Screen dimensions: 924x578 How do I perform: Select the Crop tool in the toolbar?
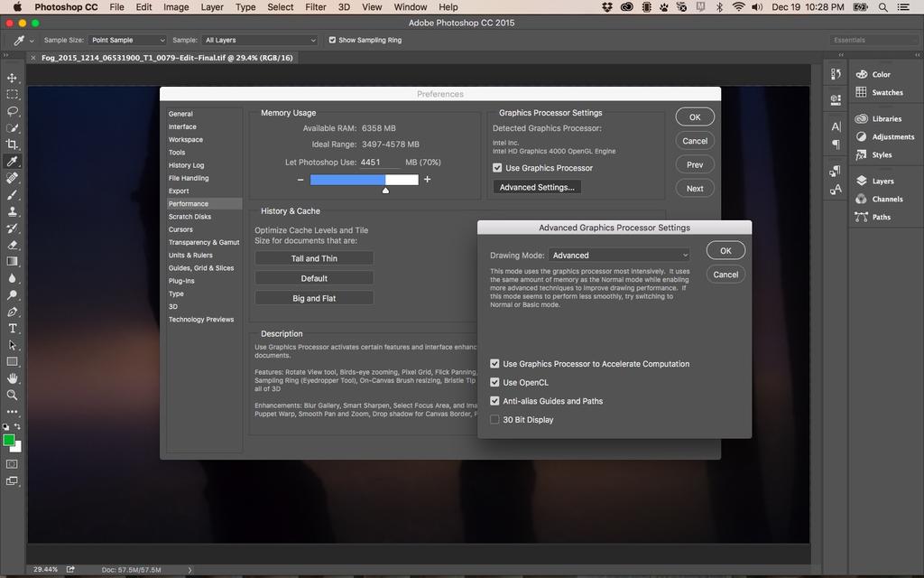click(13, 144)
